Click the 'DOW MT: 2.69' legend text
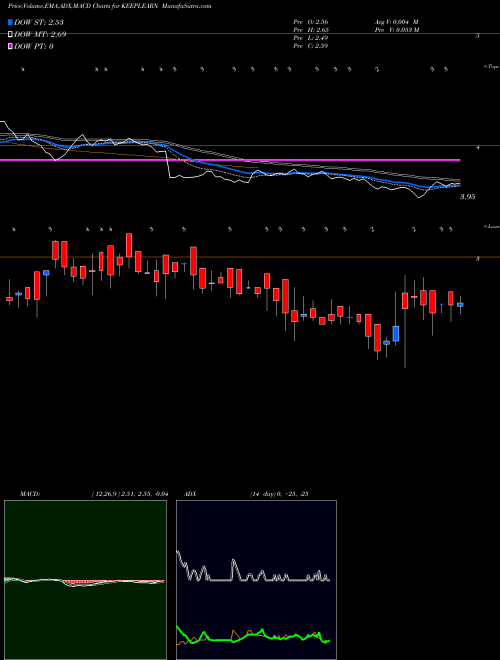The height and width of the screenshot is (660, 500). [x=40, y=35]
